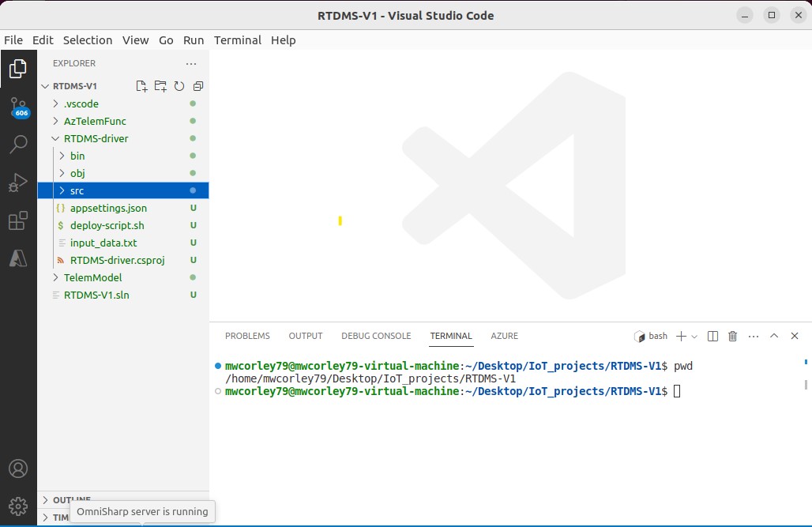Open input_data.txt file
Image resolution: width=812 pixels, height=527 pixels.
point(123,243)
